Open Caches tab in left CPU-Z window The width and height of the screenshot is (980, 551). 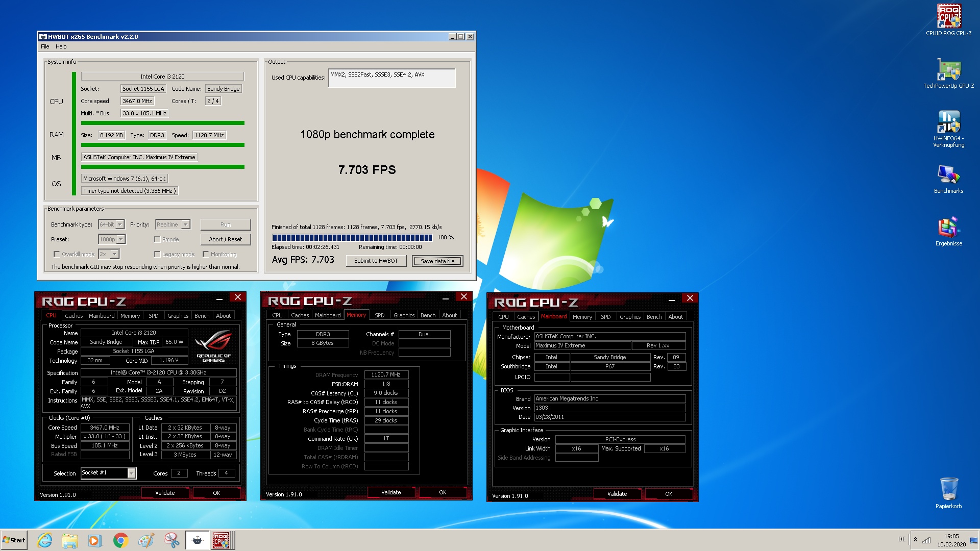click(x=73, y=316)
